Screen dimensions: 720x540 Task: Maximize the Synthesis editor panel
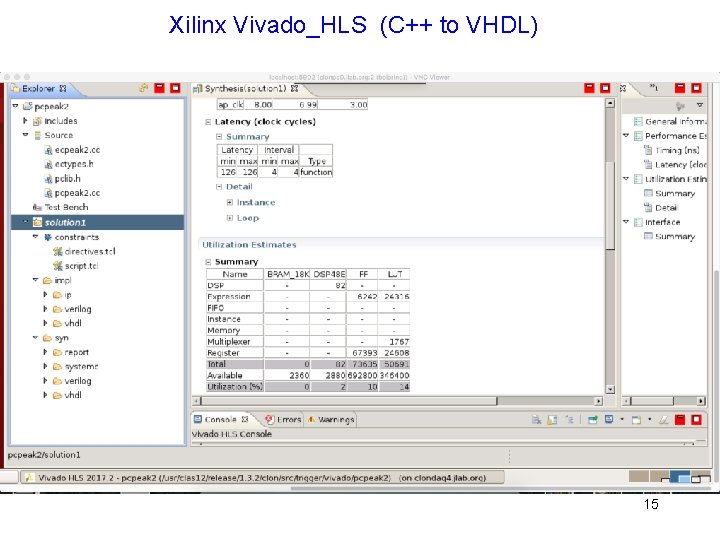coord(605,88)
